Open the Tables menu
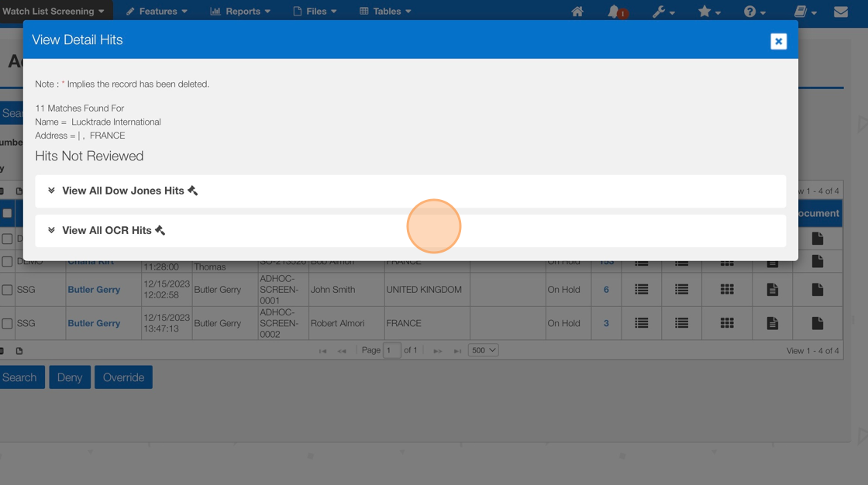The height and width of the screenshot is (485, 868). pyautogui.click(x=385, y=11)
